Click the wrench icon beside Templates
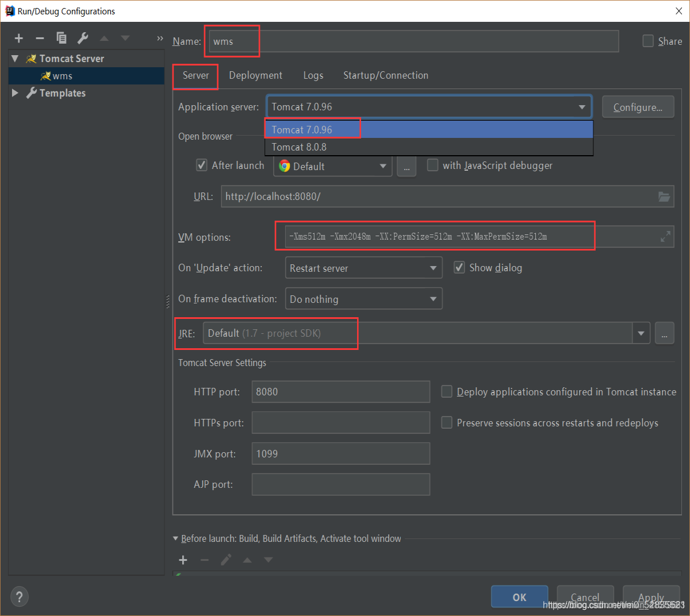690x616 pixels. 32,93
